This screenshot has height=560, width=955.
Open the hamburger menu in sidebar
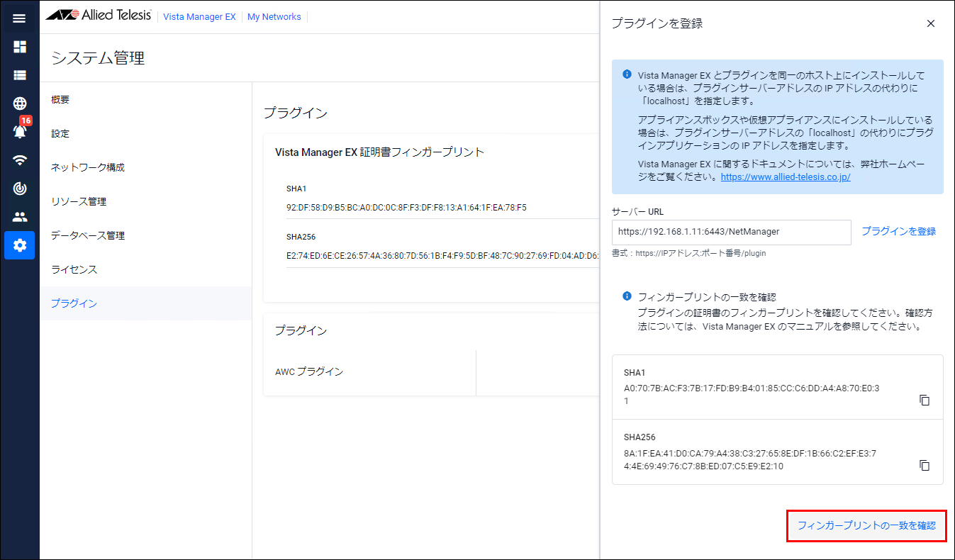(x=19, y=18)
